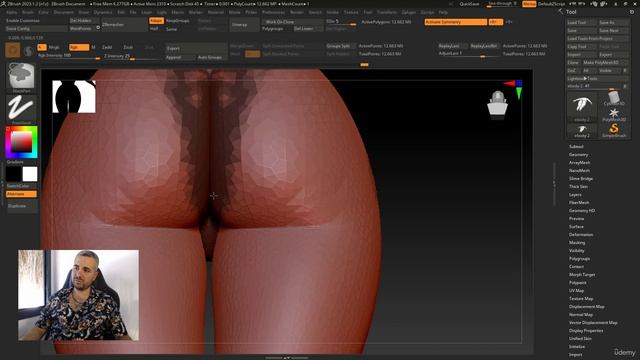Toggle KeepGroups option
The width and height of the screenshot is (640, 360).
pyautogui.click(x=178, y=20)
